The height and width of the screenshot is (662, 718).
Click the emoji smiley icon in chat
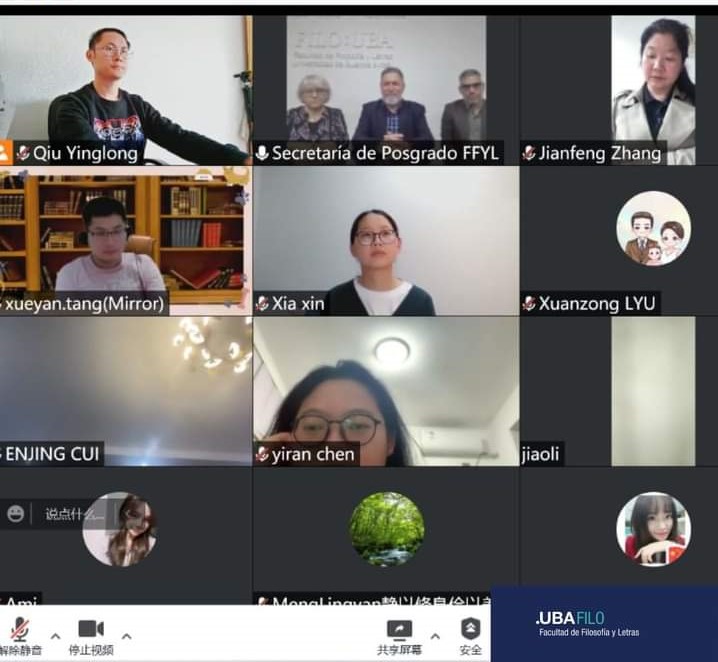coord(16,514)
